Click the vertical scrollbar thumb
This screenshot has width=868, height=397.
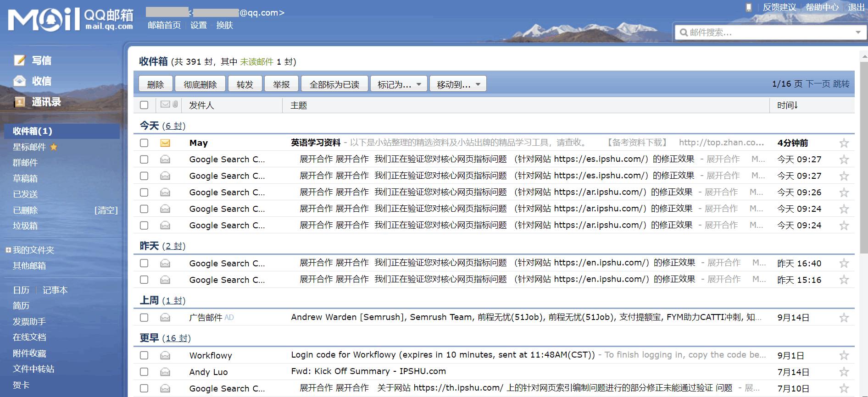pyautogui.click(x=863, y=156)
